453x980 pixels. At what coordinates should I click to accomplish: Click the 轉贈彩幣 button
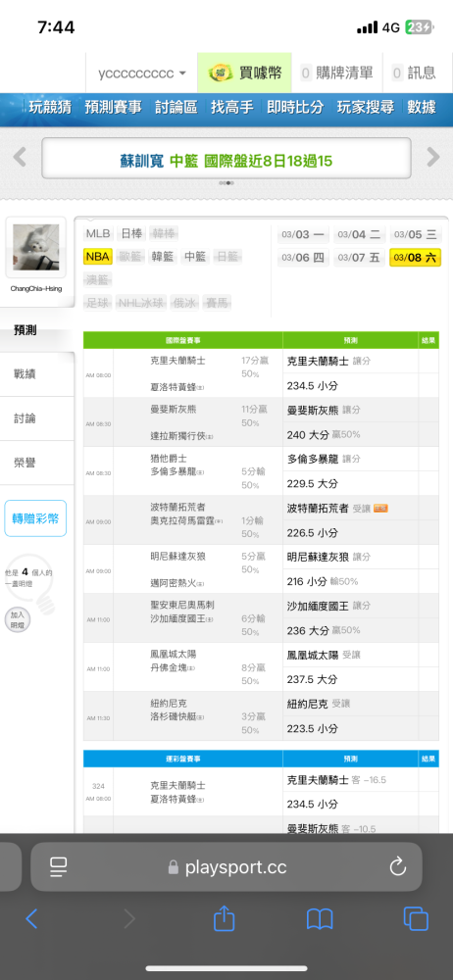point(35,518)
